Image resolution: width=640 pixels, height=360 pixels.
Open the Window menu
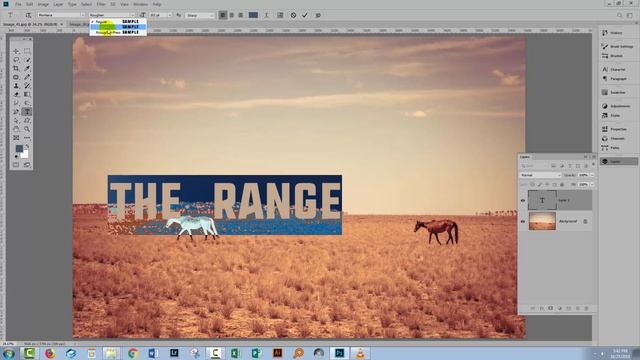coord(140,4)
